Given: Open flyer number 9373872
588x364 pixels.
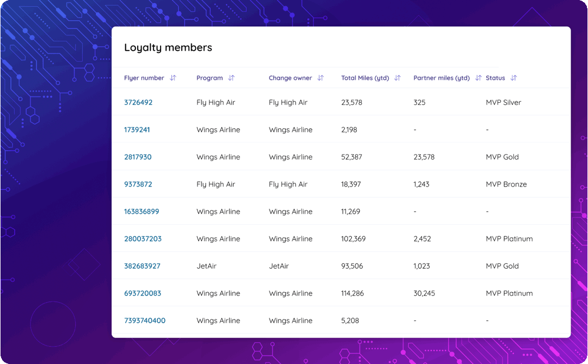Looking at the screenshot, I should [x=138, y=184].
